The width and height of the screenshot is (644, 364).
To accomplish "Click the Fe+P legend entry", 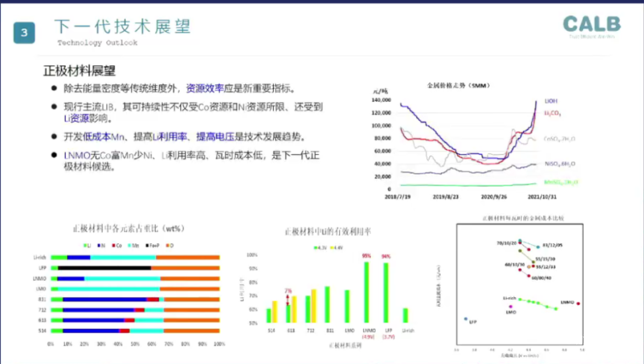I will tap(152, 246).
